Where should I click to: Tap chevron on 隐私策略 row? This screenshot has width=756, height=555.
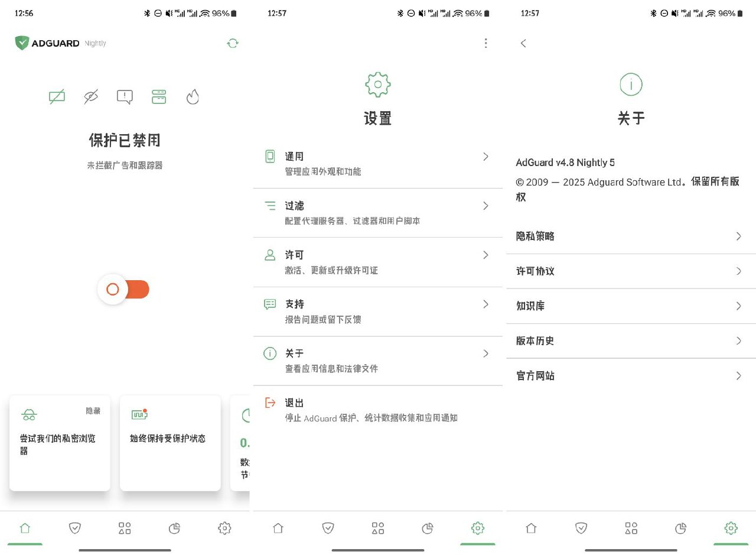[738, 236]
